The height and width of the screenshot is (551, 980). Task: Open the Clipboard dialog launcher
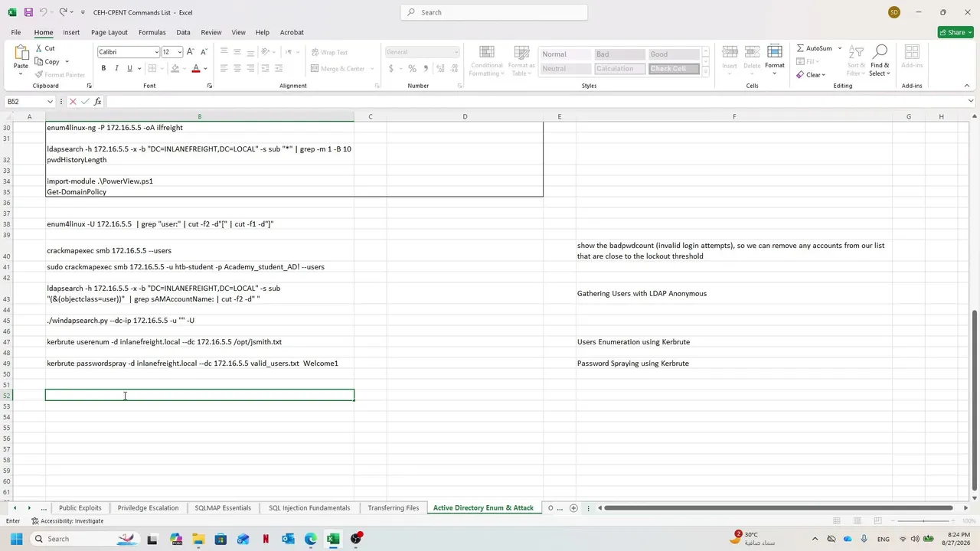[x=89, y=86]
